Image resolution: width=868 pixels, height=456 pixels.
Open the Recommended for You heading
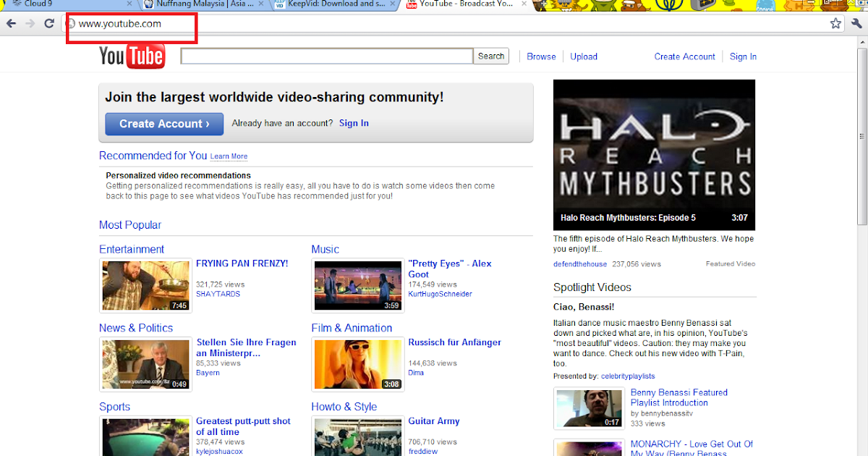[x=153, y=156]
